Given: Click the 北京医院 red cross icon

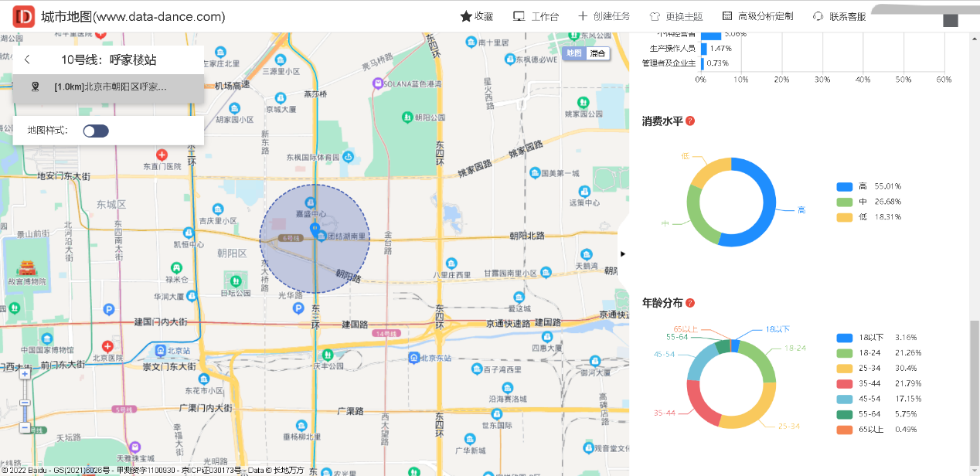Looking at the screenshot, I should 107,347.
